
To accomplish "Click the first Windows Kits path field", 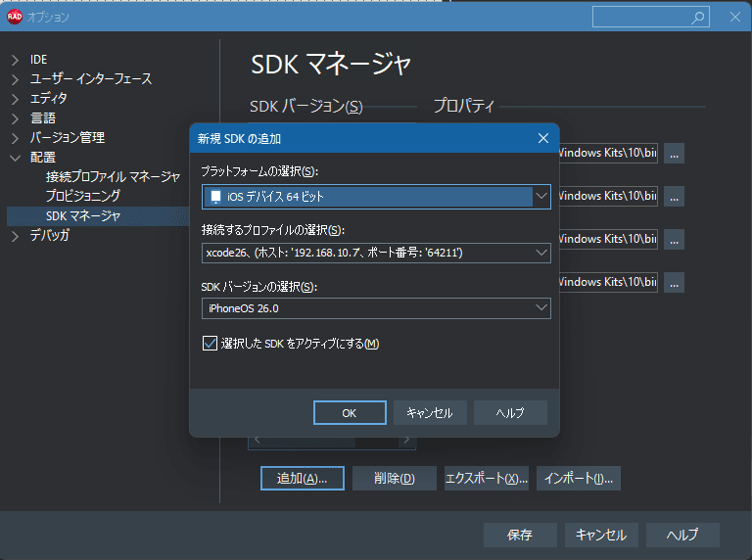I will pos(608,153).
